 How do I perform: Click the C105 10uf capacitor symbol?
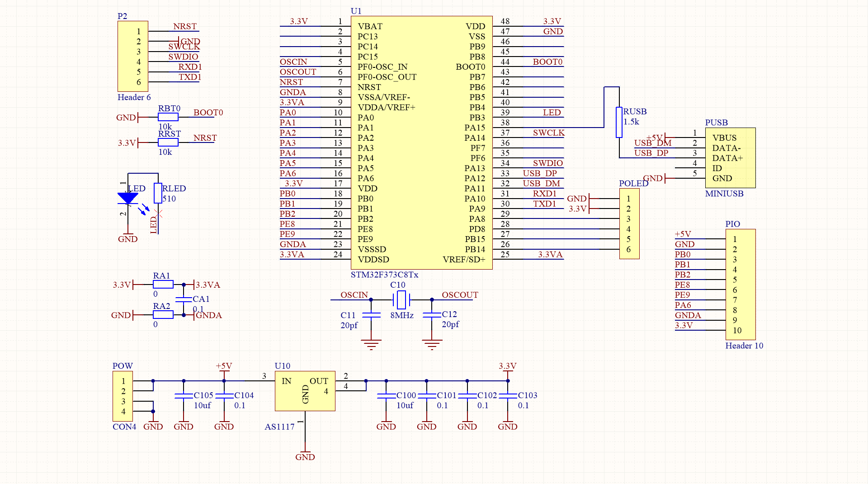click(183, 397)
